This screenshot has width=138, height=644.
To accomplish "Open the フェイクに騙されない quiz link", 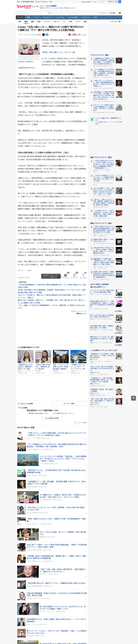I will point(108,119).
